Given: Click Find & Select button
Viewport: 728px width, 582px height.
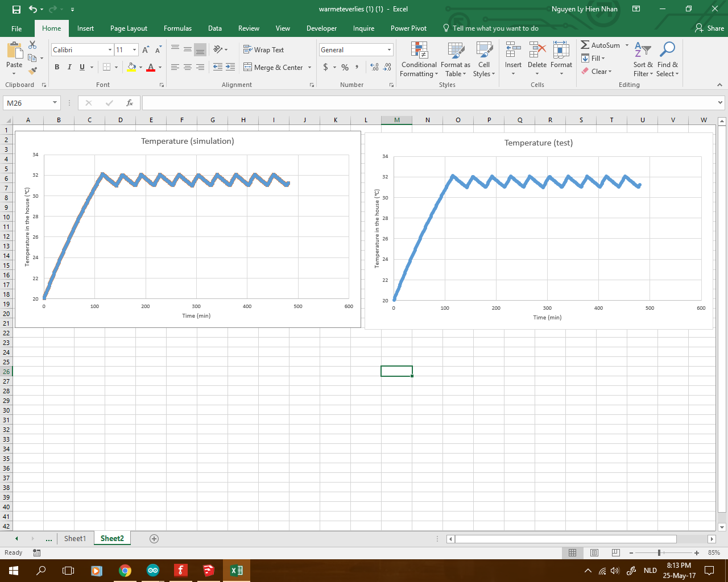Looking at the screenshot, I should [667, 60].
